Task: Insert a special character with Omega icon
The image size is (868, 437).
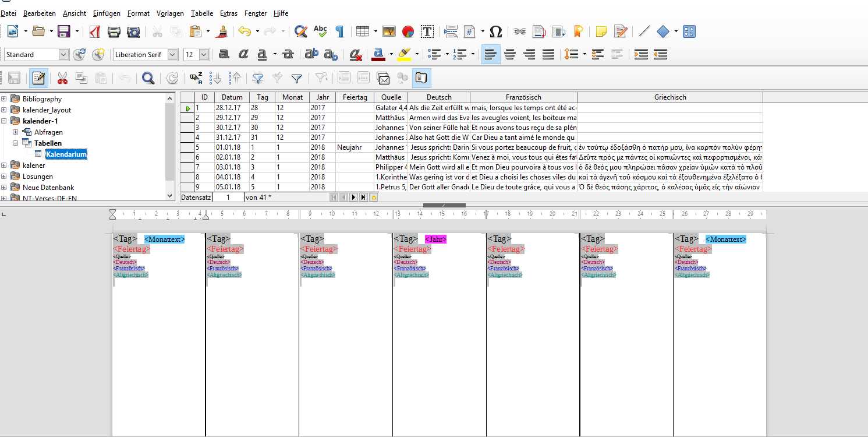Action: pyautogui.click(x=495, y=31)
